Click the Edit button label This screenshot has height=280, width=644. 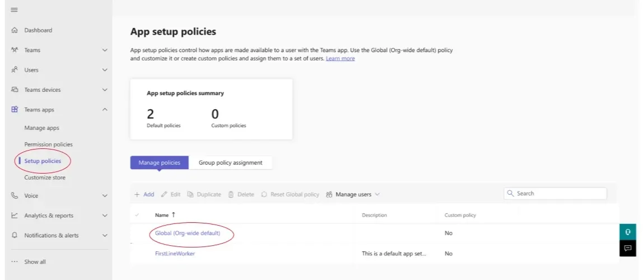(175, 195)
